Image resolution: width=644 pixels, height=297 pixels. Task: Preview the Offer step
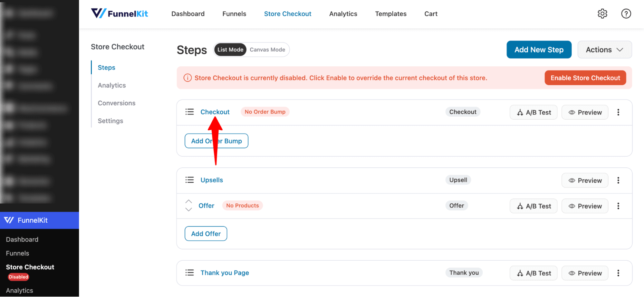[x=585, y=206]
